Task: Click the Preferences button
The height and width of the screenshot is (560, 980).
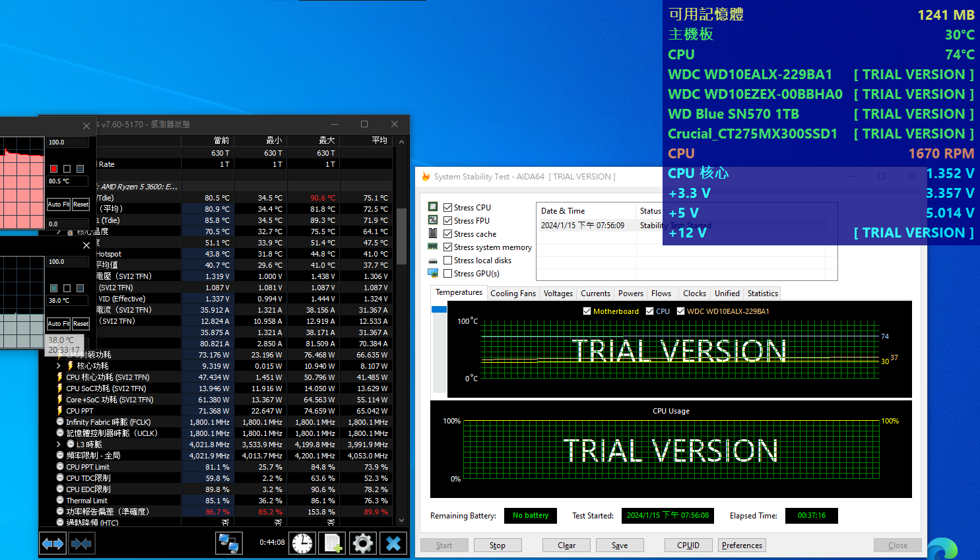Action: coord(742,545)
